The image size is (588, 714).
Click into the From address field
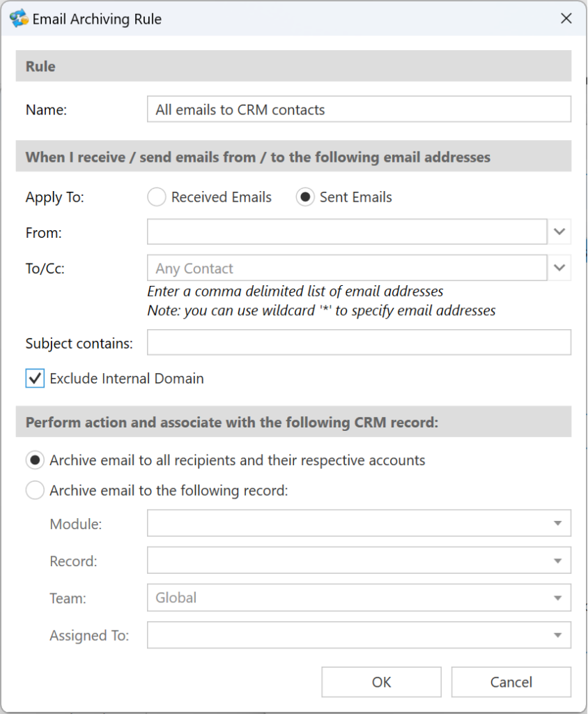[347, 231]
